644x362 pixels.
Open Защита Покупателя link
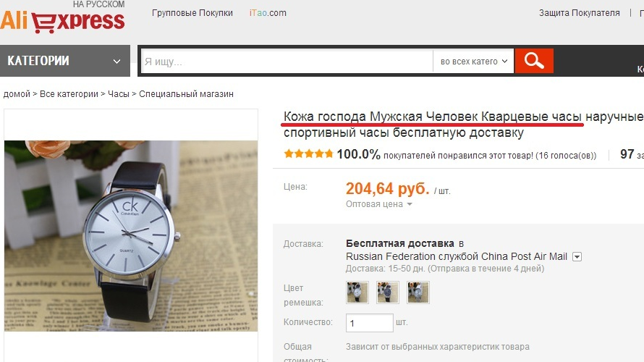[579, 13]
